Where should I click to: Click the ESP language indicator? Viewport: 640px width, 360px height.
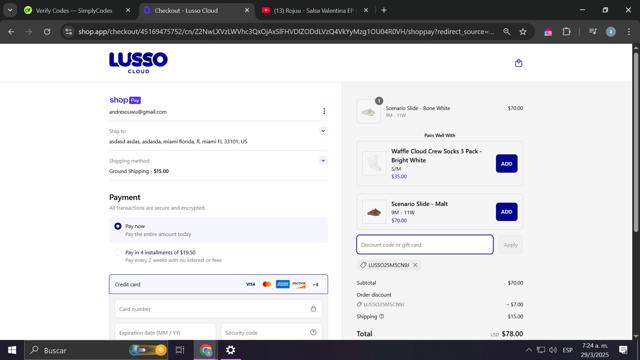tap(567, 350)
